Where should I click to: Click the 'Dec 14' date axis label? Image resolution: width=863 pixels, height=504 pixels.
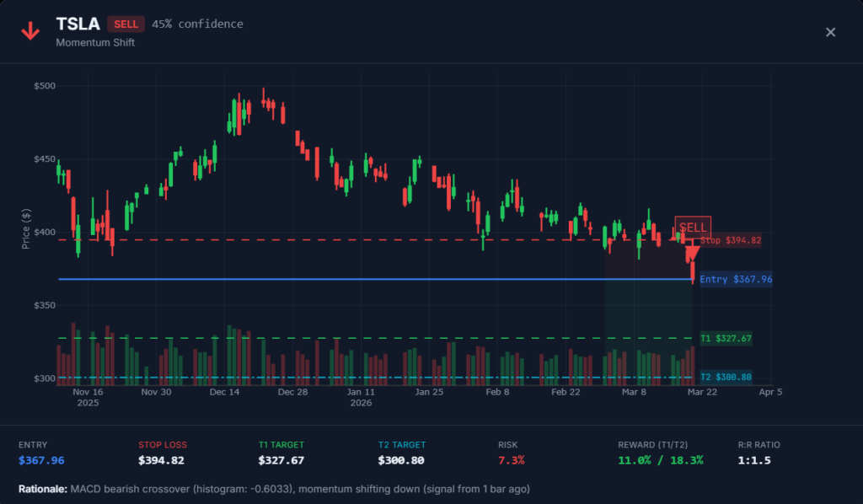(x=224, y=392)
